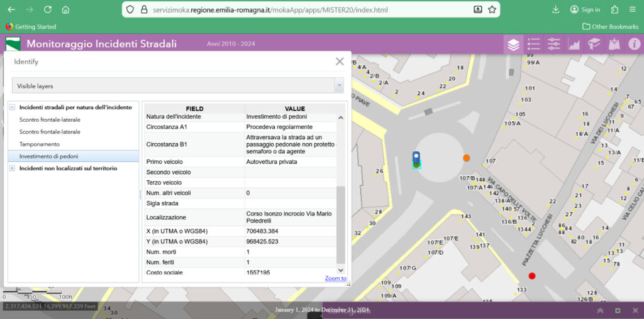Click the red incident dot on map
This screenshot has height=319, width=644.
532,276
